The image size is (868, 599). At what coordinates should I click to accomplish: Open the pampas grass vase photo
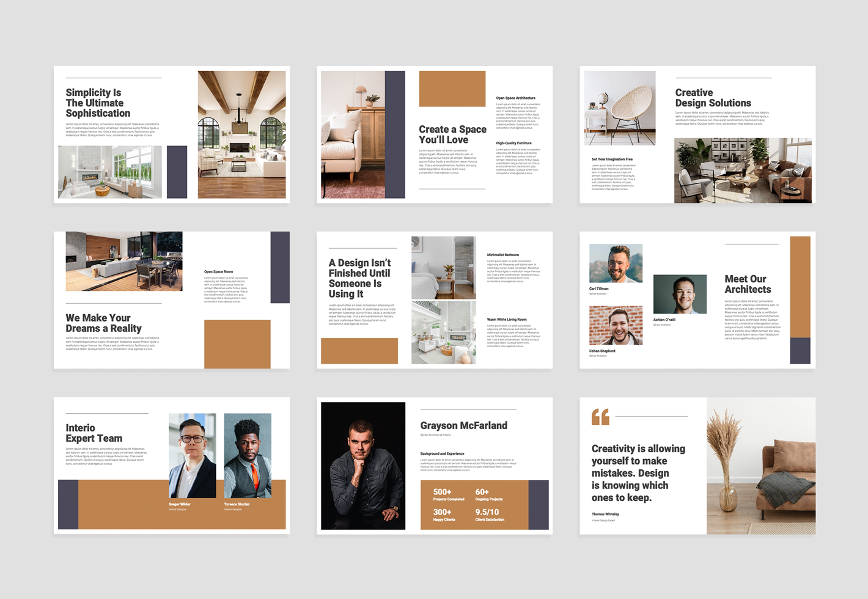pyautogui.click(x=760, y=466)
